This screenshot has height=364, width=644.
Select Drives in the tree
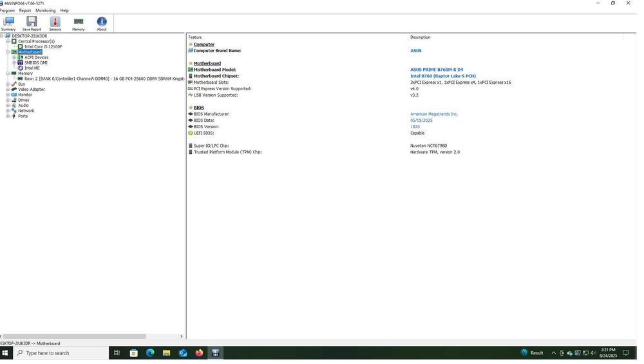point(23,101)
